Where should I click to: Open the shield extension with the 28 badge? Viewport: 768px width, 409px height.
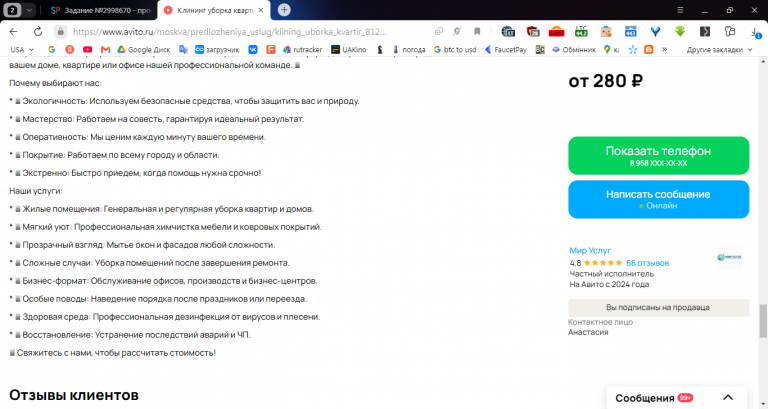click(x=532, y=31)
